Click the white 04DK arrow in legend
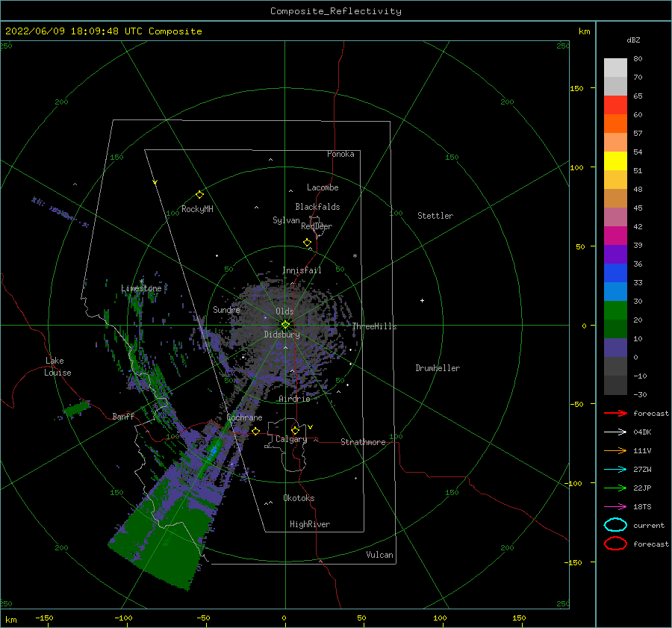Viewport: 672px width, 628px height. pyautogui.click(x=615, y=432)
